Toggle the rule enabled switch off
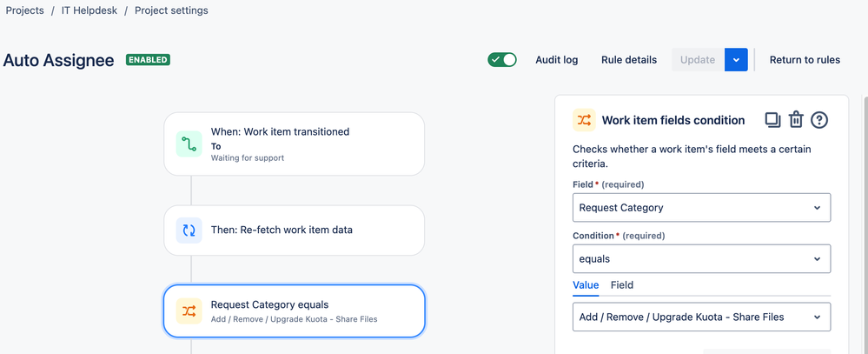Image resolution: width=868 pixels, height=354 pixels. point(502,60)
